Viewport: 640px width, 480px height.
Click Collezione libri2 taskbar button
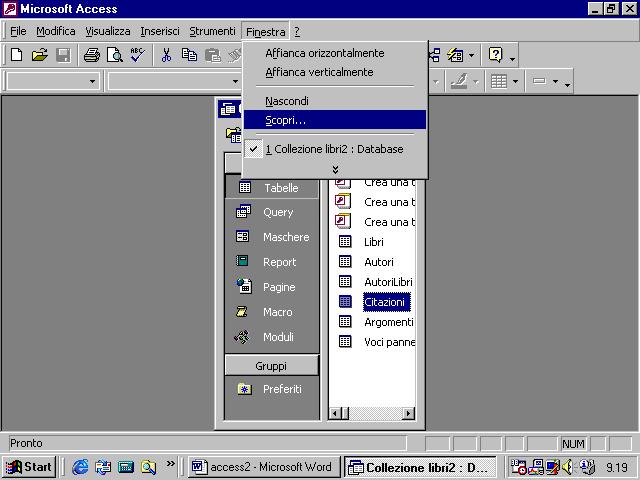pos(420,467)
